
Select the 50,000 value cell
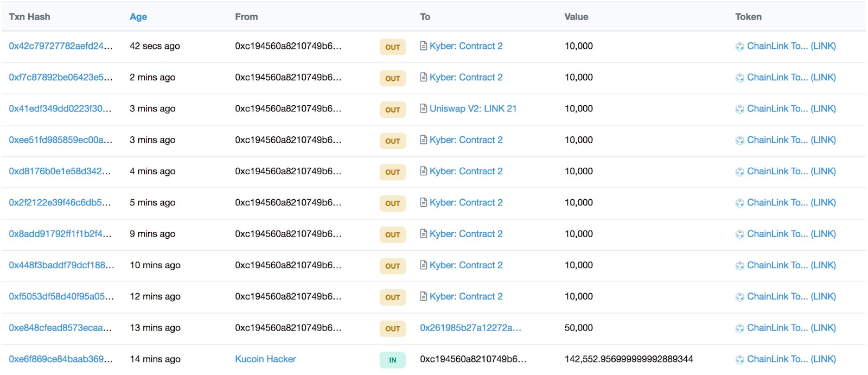tap(579, 328)
